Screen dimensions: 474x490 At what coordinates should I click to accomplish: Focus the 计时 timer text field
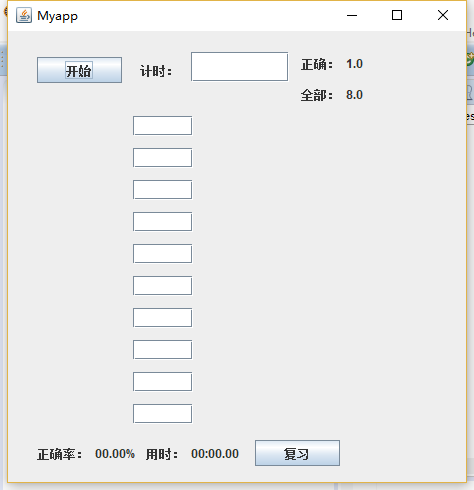tap(239, 66)
